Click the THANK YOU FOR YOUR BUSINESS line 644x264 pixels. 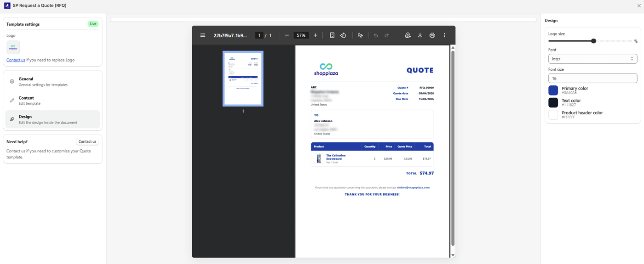[372, 194]
